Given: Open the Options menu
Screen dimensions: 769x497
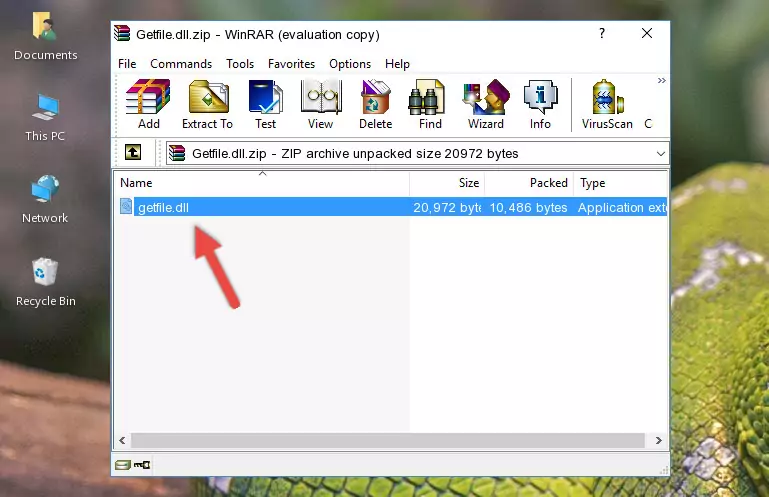Looking at the screenshot, I should tap(350, 64).
